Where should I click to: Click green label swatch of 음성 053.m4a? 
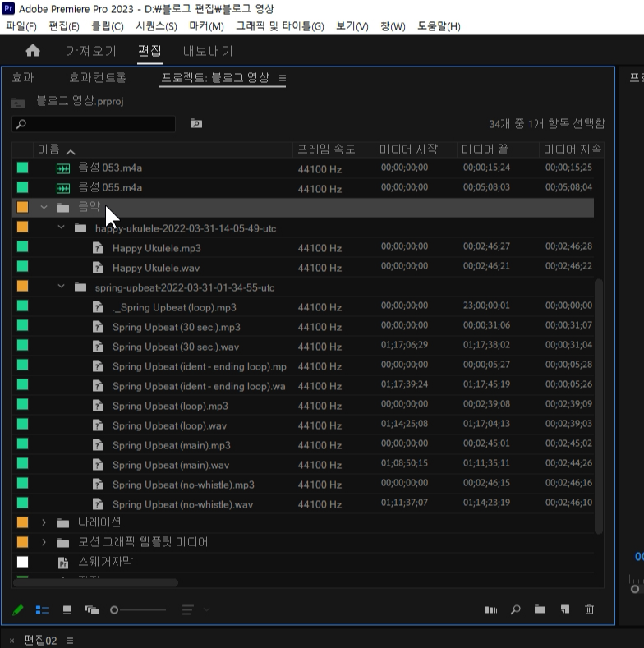click(x=22, y=168)
